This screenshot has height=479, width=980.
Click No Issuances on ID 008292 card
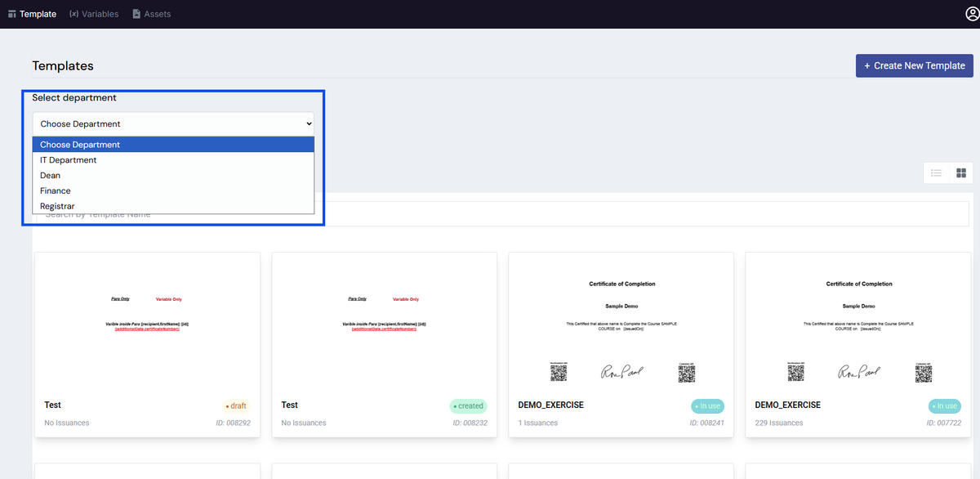click(67, 423)
